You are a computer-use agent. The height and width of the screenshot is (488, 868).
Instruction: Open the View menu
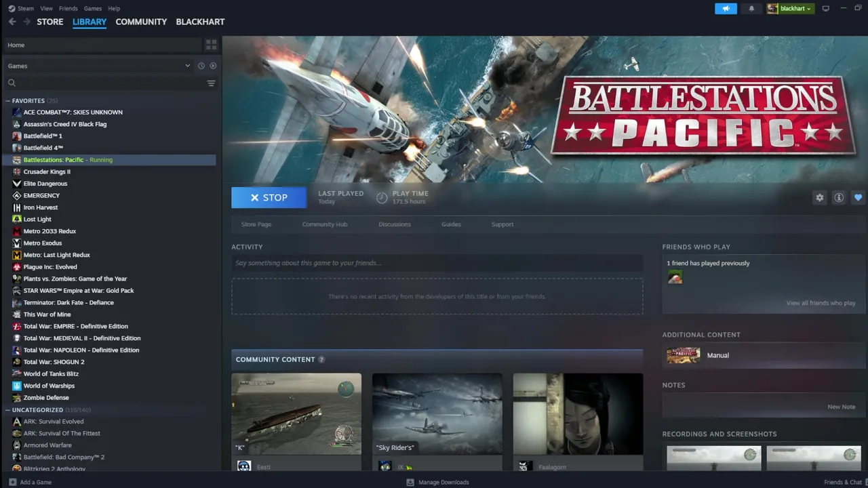pos(46,8)
